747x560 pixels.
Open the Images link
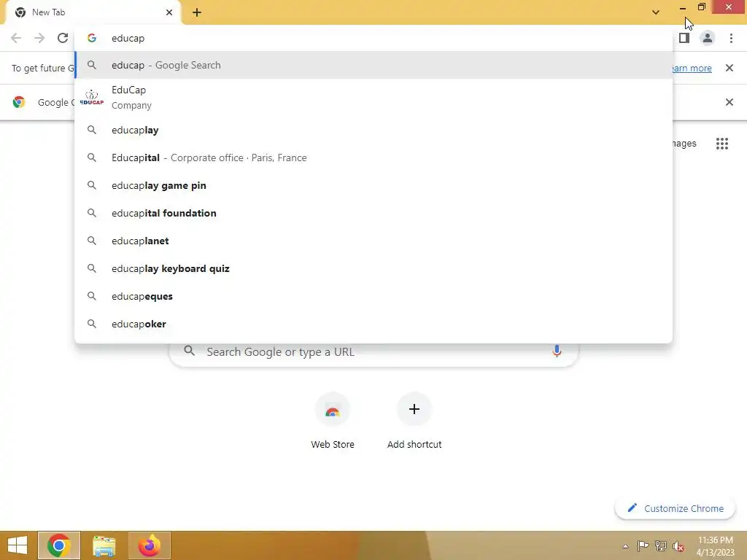(x=684, y=144)
